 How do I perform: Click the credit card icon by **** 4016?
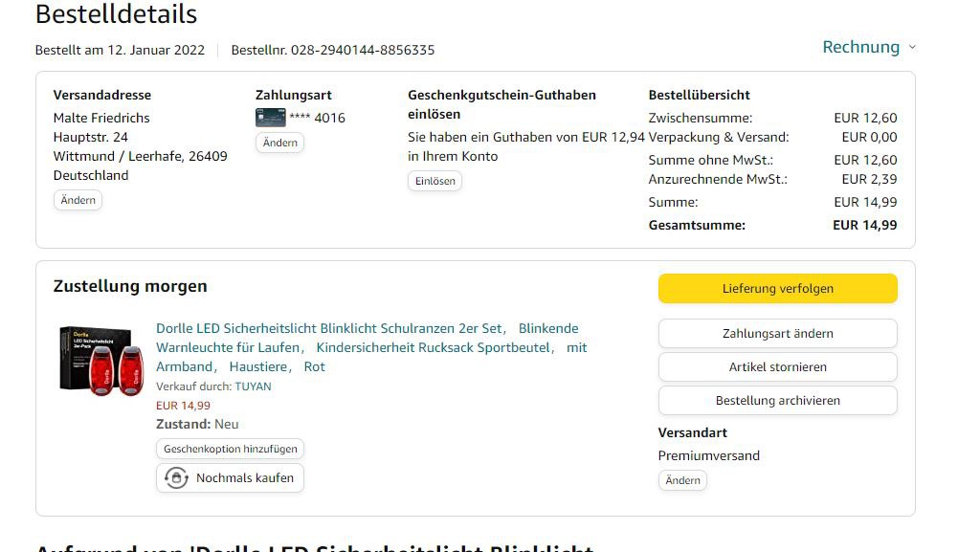point(271,118)
